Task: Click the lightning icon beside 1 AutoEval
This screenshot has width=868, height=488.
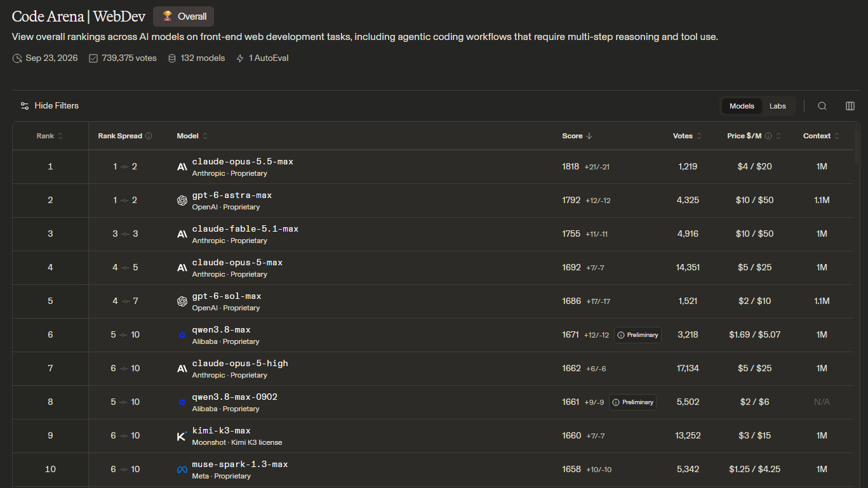Action: [240, 58]
